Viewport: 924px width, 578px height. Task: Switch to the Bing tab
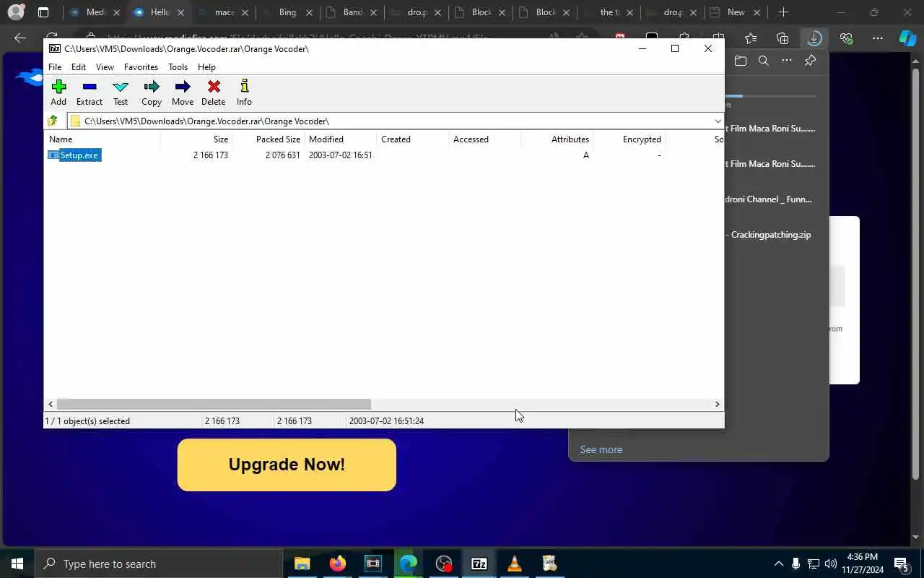pyautogui.click(x=287, y=12)
